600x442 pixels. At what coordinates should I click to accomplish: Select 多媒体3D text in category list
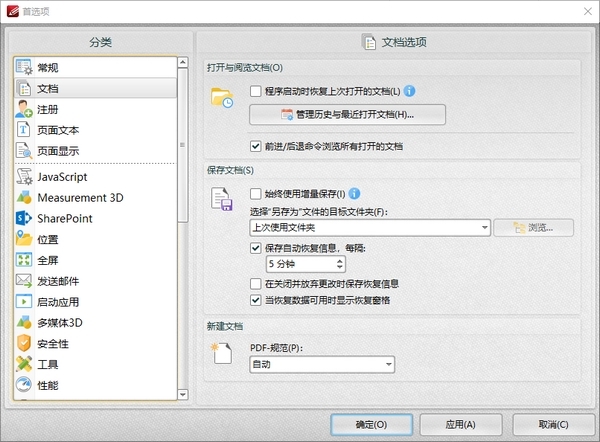pyautogui.click(x=60, y=323)
